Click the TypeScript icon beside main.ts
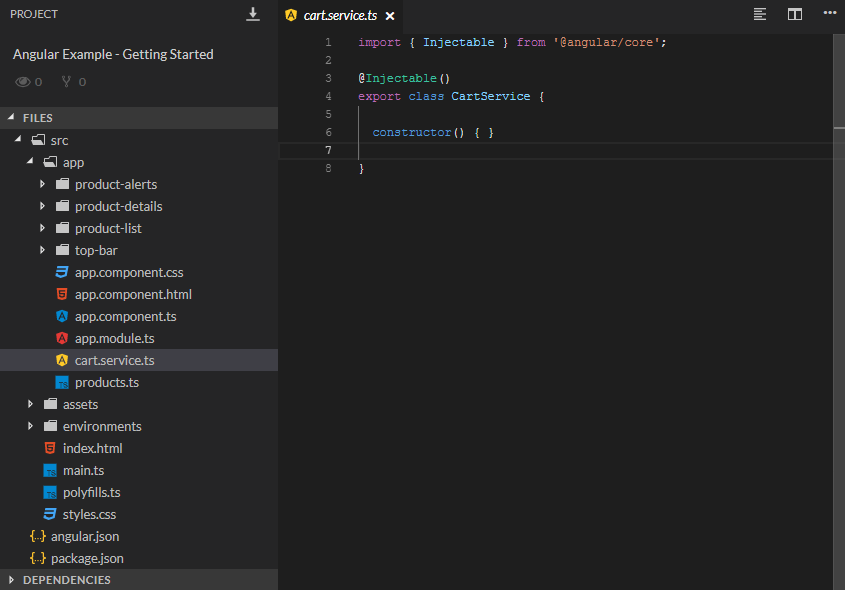Screen dimensions: 845x590 49,470
